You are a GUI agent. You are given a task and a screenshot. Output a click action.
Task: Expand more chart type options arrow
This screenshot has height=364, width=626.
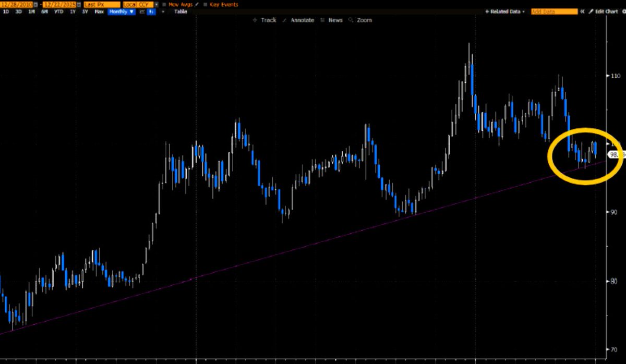coord(162,11)
